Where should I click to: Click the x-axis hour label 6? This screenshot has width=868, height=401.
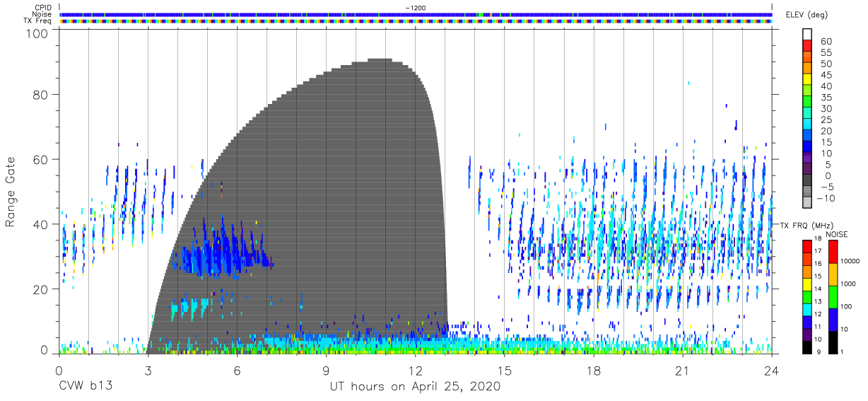pyautogui.click(x=237, y=371)
